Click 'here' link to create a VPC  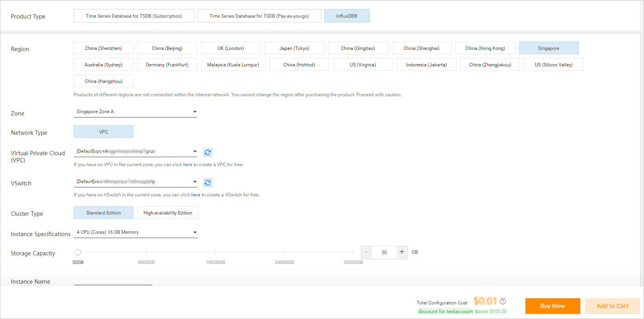188,165
